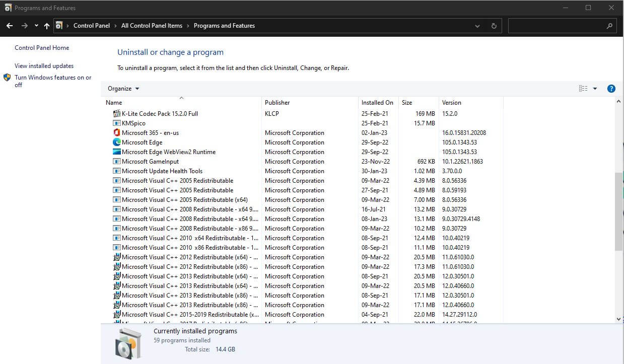The width and height of the screenshot is (624, 364).
Task: Click icon of Visual C++ 2015-2019 Redistributable
Action: pos(117,315)
